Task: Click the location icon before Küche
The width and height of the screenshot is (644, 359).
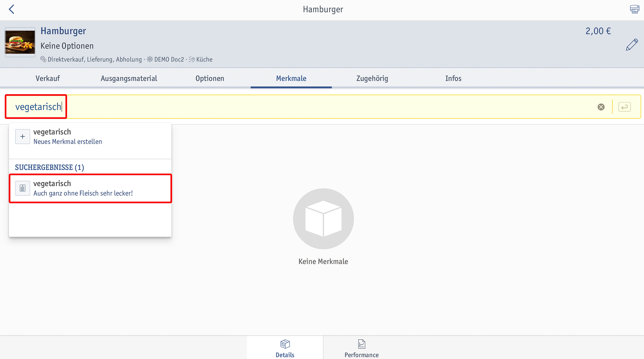Action: pyautogui.click(x=192, y=59)
